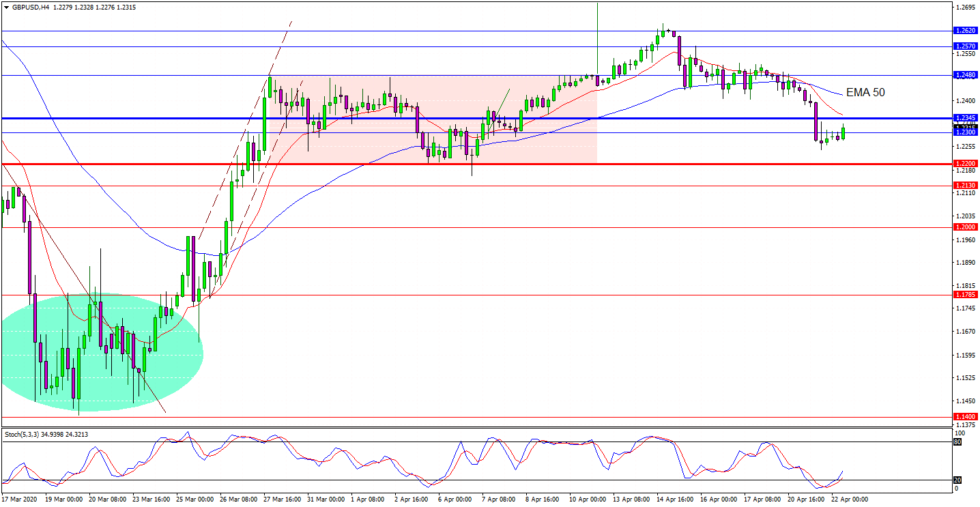Click the small triangle before GBPUSD,H4
980x507 pixels.
[x=5, y=6]
